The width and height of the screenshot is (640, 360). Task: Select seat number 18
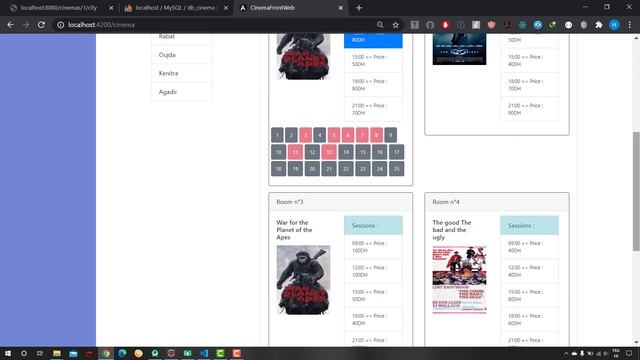tap(278, 169)
